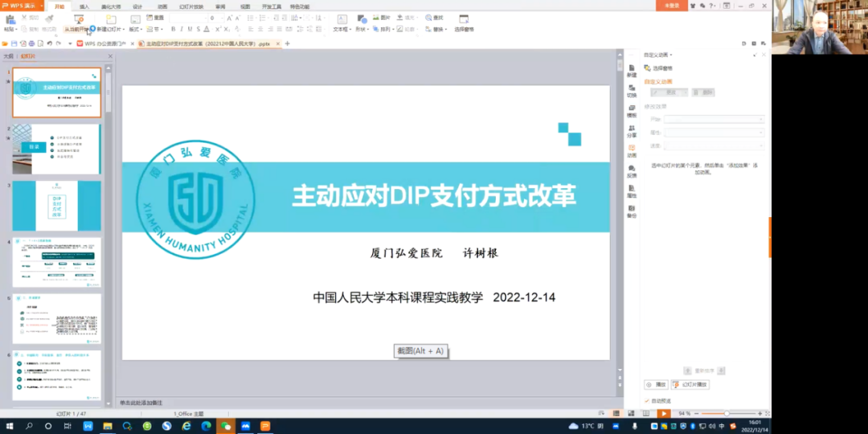
Task: Click the Italic formatting icon
Action: tap(182, 29)
